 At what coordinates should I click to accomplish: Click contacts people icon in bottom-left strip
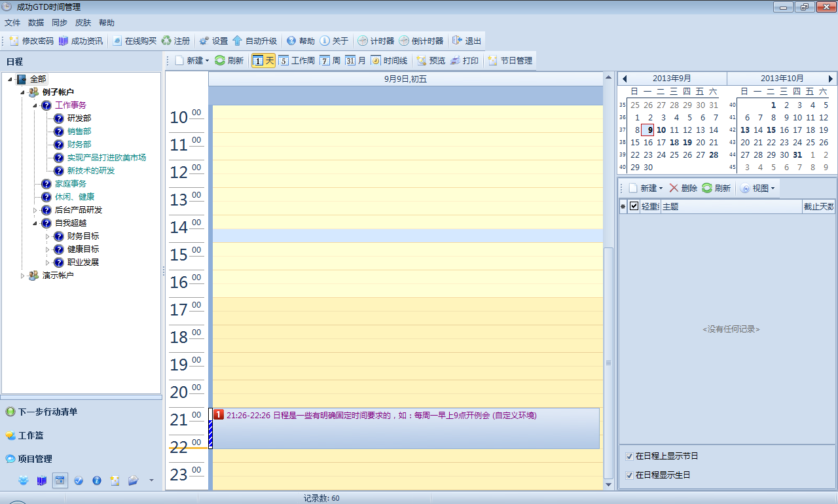point(24,480)
